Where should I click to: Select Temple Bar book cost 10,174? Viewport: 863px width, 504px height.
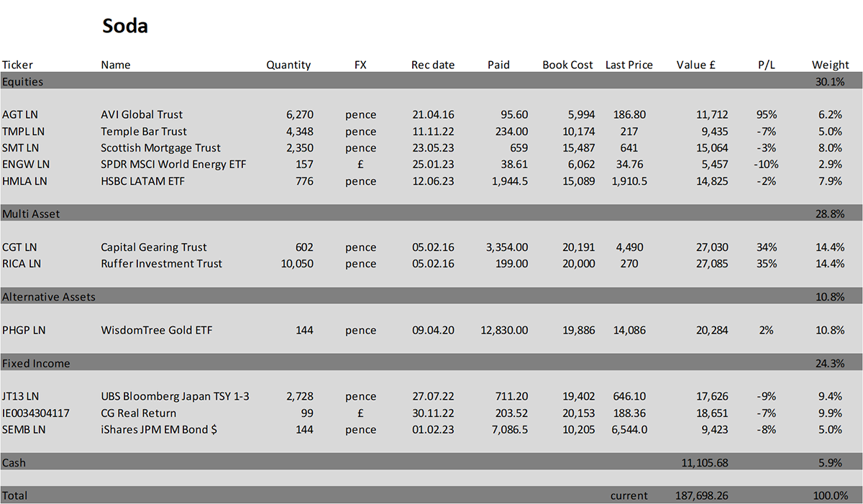click(579, 131)
